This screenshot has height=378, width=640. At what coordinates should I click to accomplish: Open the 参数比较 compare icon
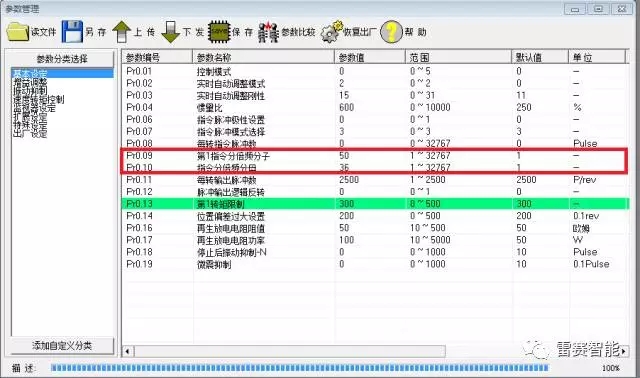269,32
